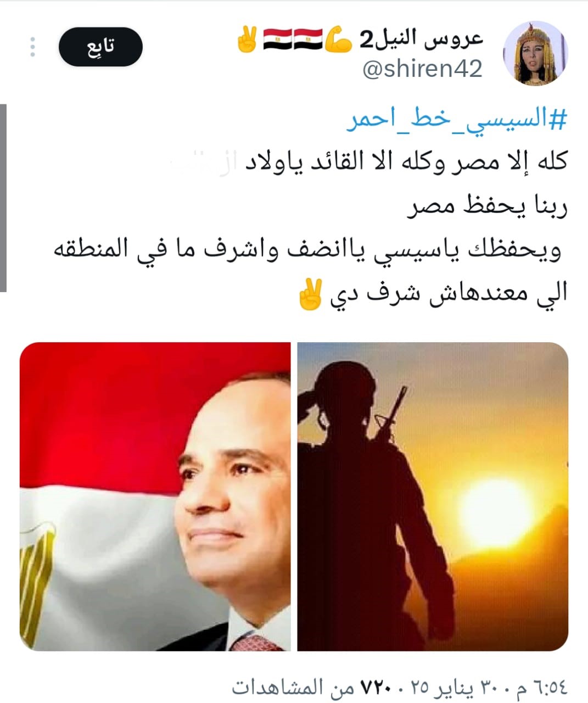View the president with flag photo
Image resolution: width=588 pixels, height=703 pixels.
155,496
